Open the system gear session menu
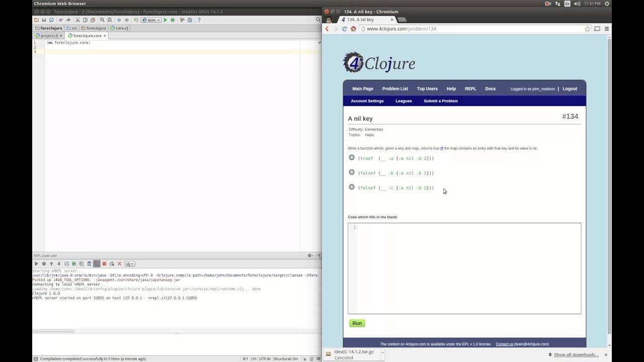 [607, 4]
